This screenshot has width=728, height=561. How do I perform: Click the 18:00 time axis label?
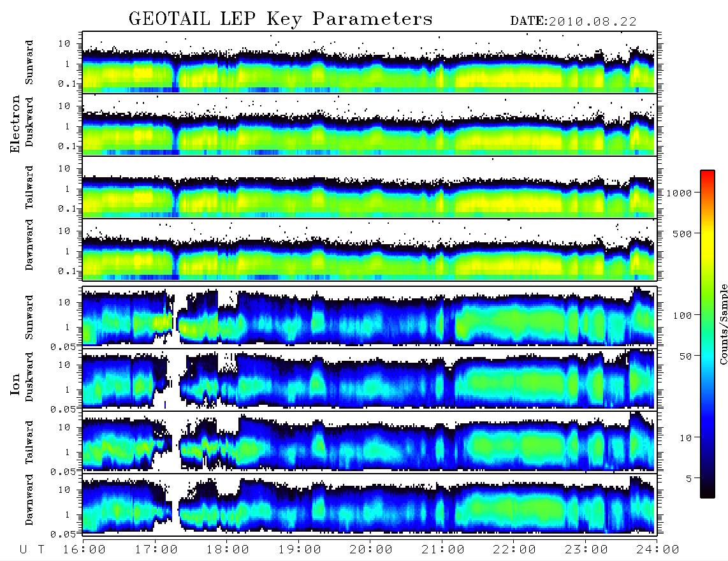pyautogui.click(x=228, y=550)
